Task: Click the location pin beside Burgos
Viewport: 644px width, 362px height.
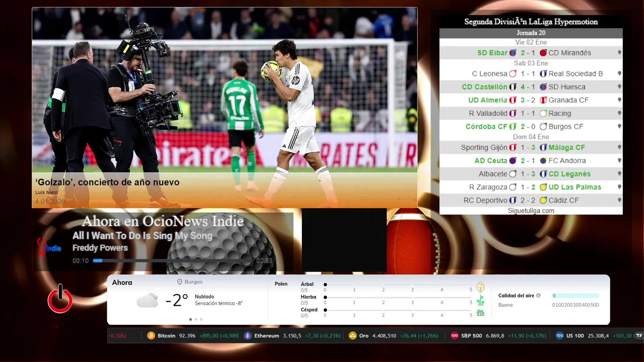Action: [180, 282]
